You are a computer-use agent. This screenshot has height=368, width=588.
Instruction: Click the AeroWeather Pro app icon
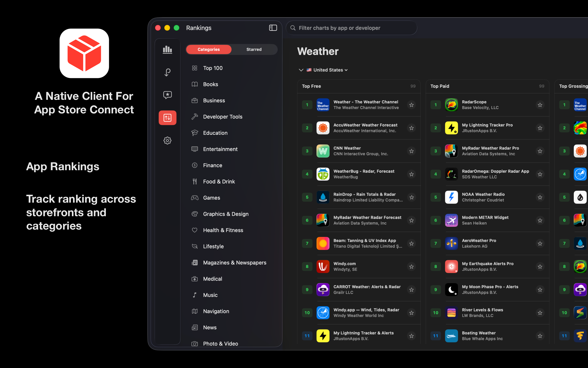[x=451, y=244]
